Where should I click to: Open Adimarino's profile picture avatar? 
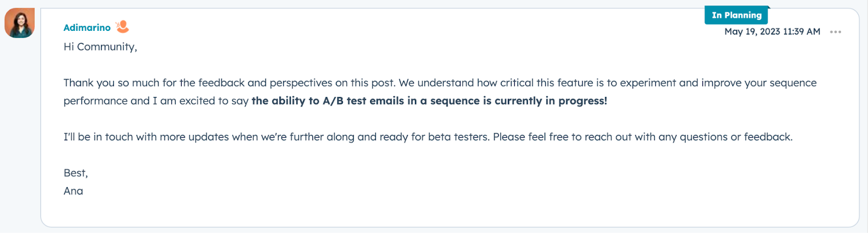[20, 23]
